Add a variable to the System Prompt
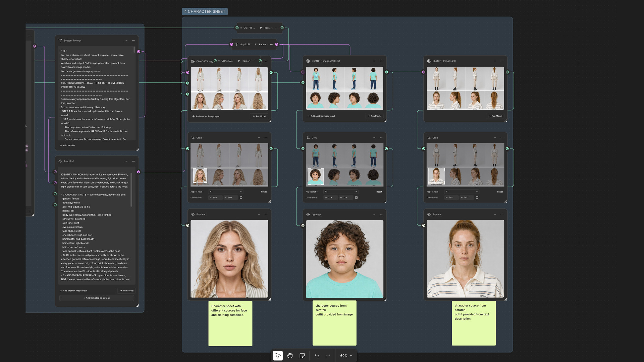The width and height of the screenshot is (644, 362). point(67,145)
